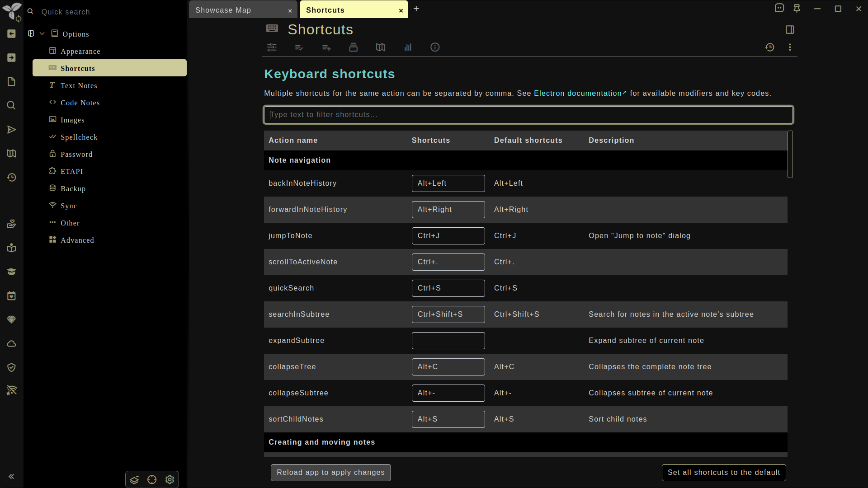Image resolution: width=868 pixels, height=488 pixels.
Task: Edit the sortChildNotes shortcut field
Action: pos(448,419)
